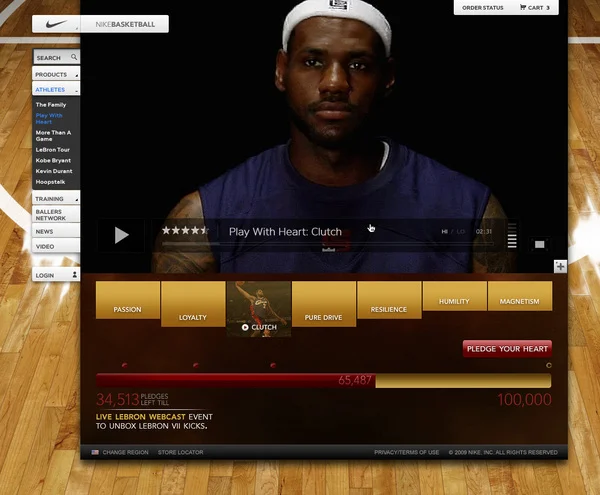This screenshot has width=600, height=495.
Task: Select the Loyalty video tile
Action: tap(193, 304)
